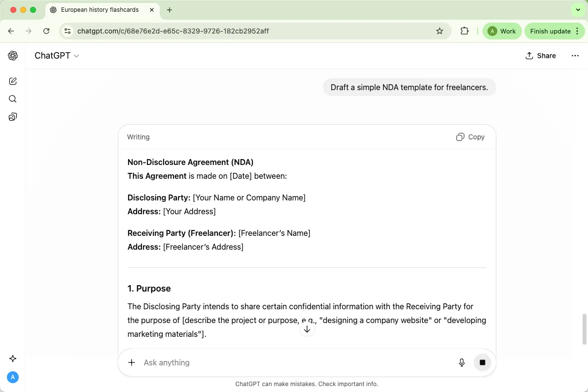Open the ChatGPT model selector dropdown
The width and height of the screenshot is (588, 392).
click(x=57, y=56)
